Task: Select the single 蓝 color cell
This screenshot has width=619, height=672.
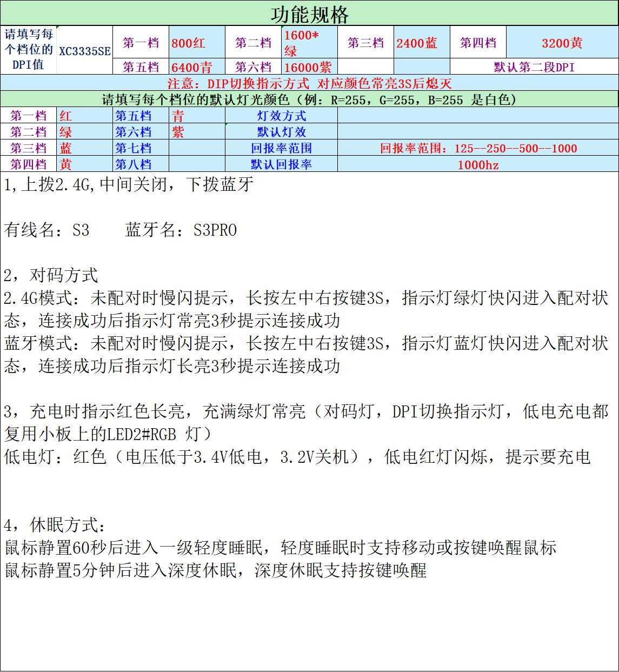Action: pyautogui.click(x=84, y=148)
